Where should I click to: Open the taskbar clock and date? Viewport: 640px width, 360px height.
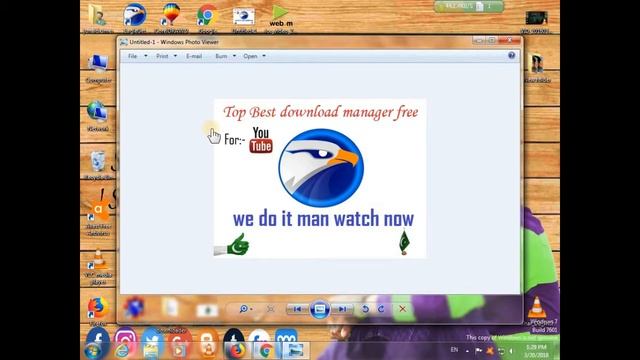[536, 351]
